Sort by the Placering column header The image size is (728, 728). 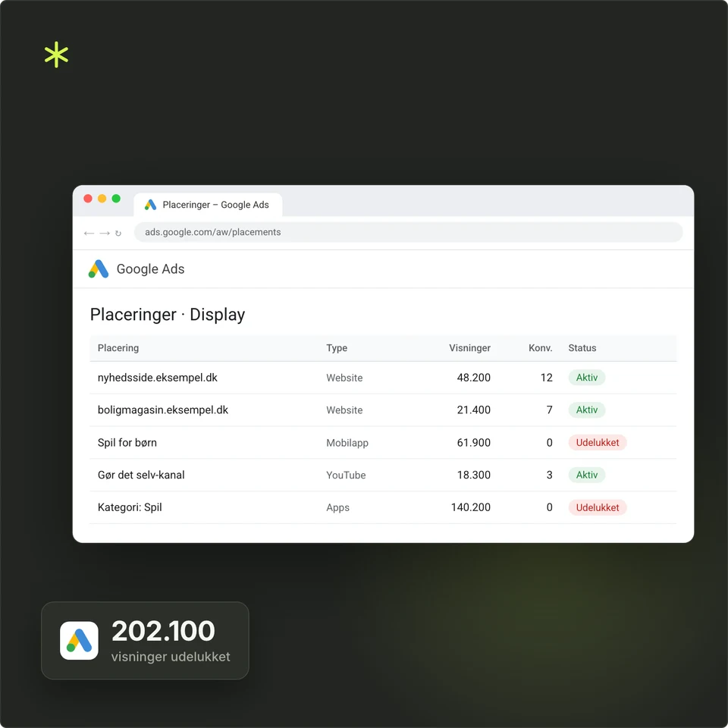(x=118, y=348)
